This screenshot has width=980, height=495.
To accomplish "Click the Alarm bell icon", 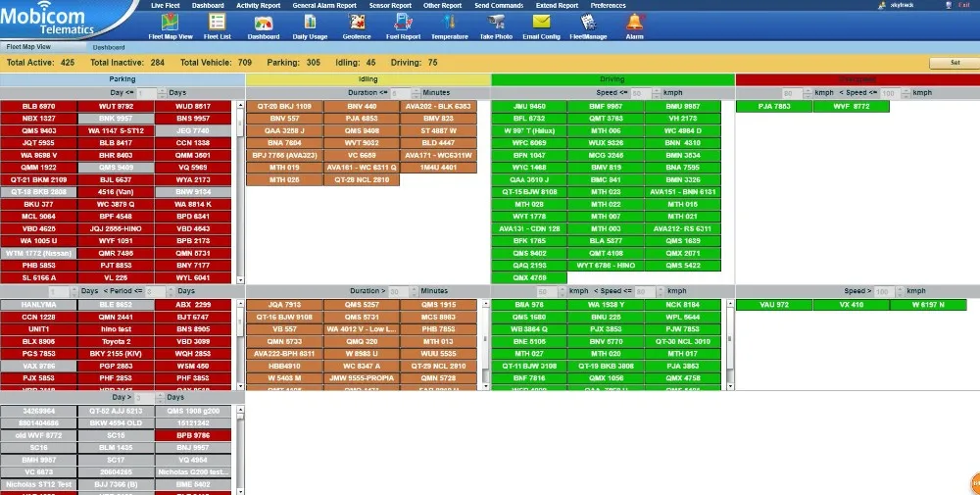I will pos(634,26).
